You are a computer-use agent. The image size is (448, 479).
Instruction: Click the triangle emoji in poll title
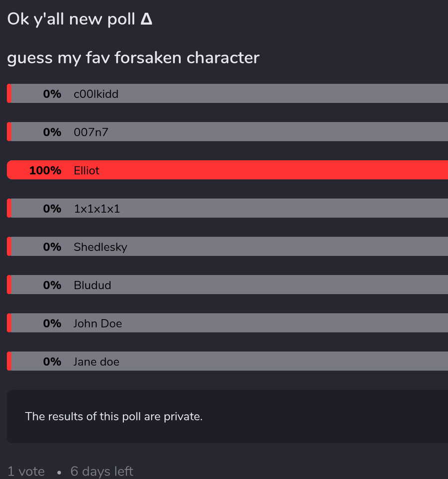[x=146, y=19]
